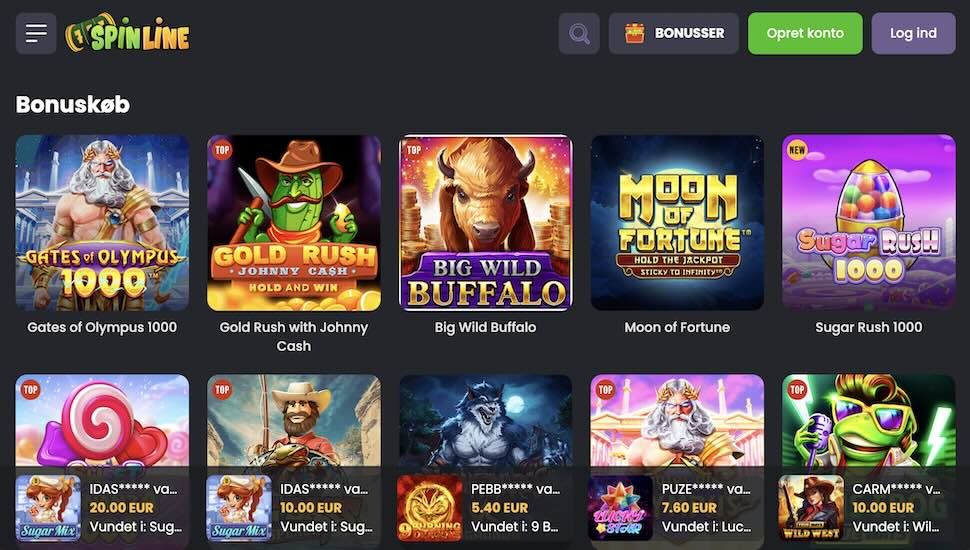Click the Burning Dragons winner icon
The image size is (970, 550).
[x=429, y=507]
